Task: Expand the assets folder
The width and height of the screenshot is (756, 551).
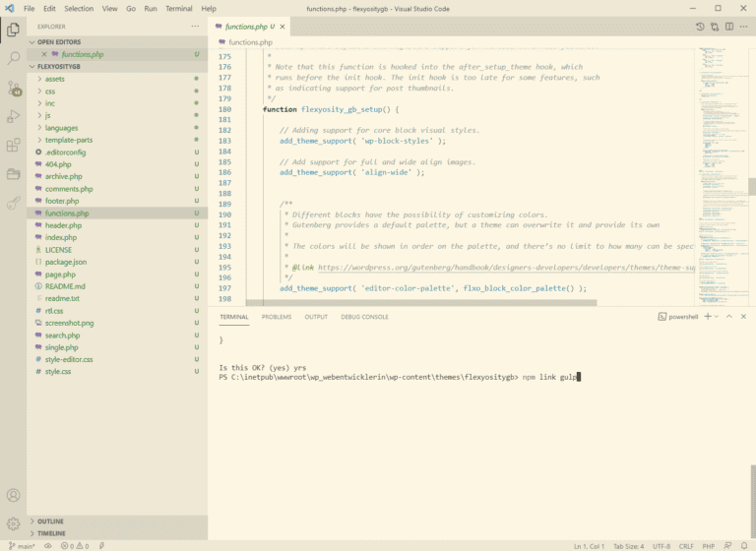Action: point(117,79)
